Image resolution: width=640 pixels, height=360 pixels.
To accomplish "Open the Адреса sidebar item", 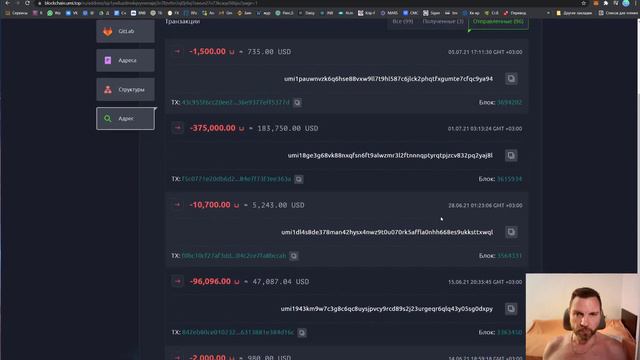I will (125, 60).
